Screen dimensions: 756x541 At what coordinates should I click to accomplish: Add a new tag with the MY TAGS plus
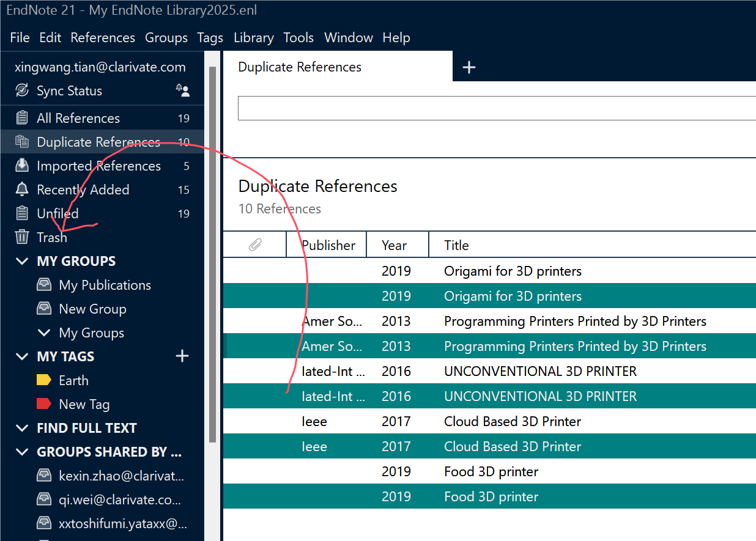tap(182, 356)
